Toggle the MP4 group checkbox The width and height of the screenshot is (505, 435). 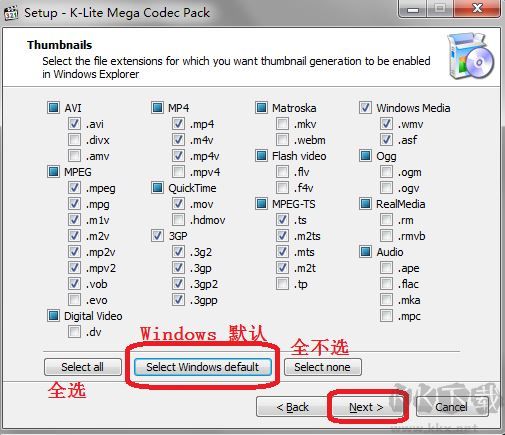157,108
